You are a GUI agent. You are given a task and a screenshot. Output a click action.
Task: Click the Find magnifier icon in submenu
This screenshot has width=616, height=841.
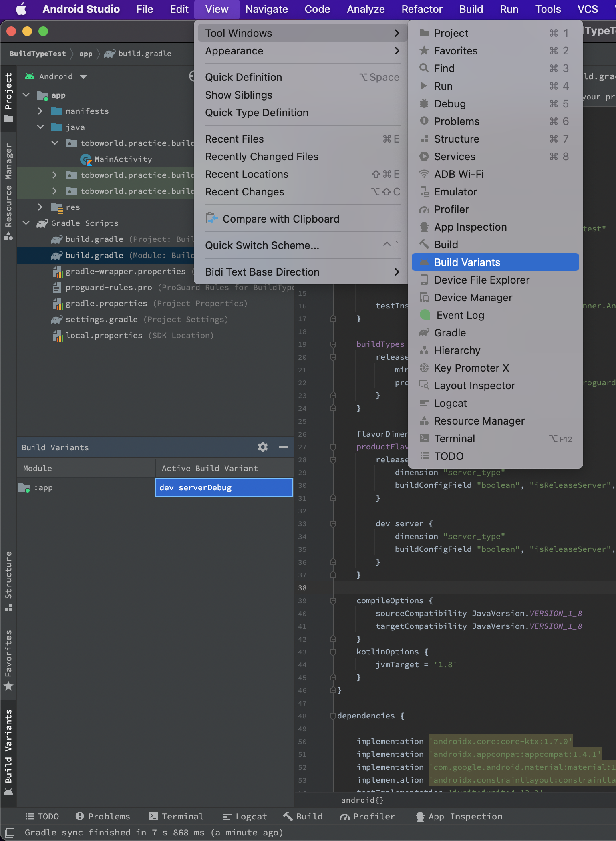point(424,68)
